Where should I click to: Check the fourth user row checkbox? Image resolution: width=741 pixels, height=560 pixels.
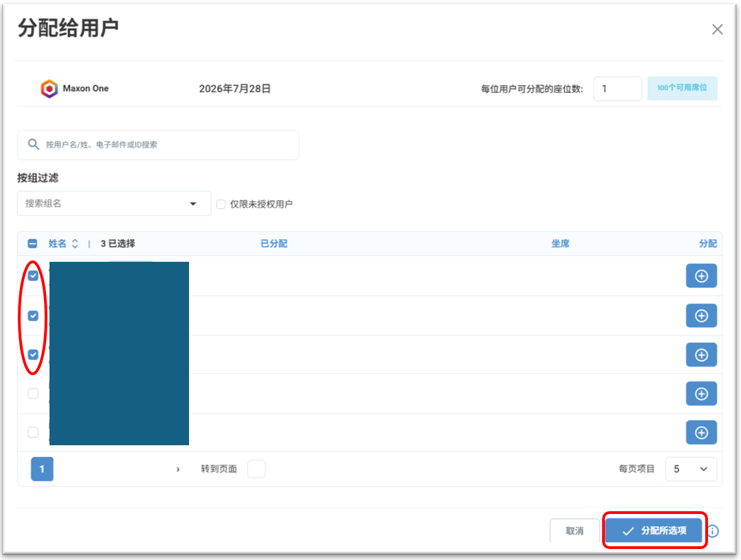tap(33, 393)
